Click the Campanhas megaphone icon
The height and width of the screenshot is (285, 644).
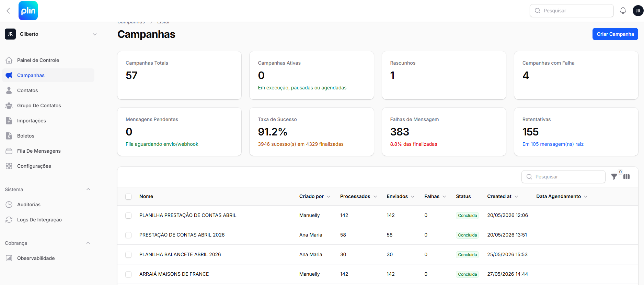pos(9,75)
